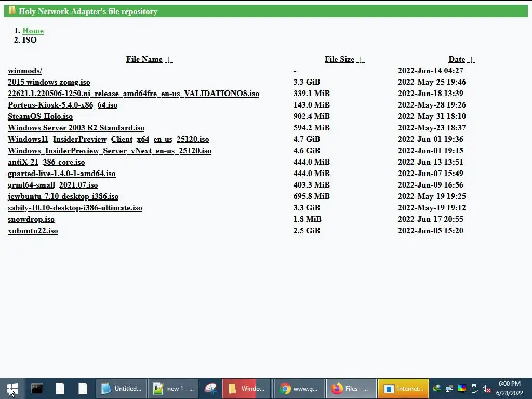Open Windows Server 2003 R2 Standard.iso
The width and height of the screenshot is (532, 399).
(76, 128)
